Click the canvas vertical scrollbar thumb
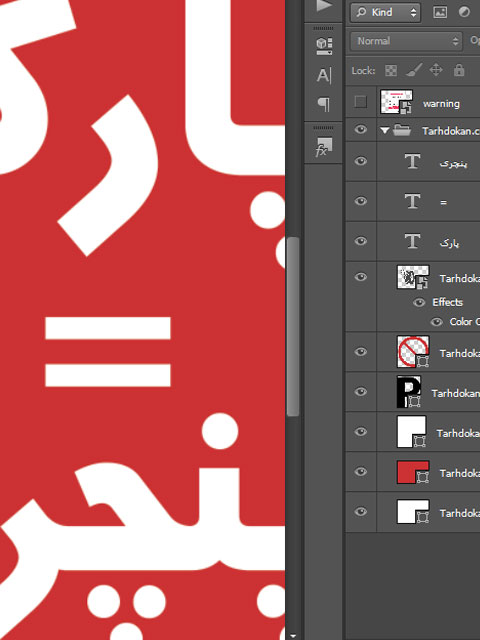 [x=293, y=327]
